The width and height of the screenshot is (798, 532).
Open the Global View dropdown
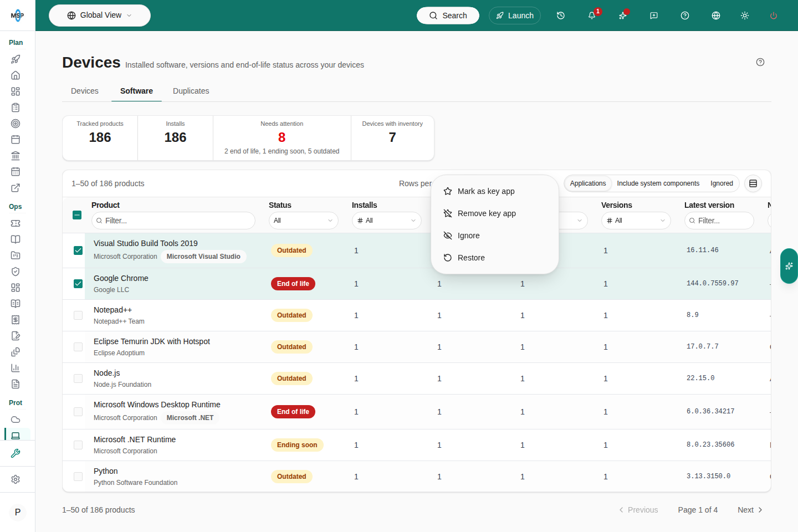point(100,16)
